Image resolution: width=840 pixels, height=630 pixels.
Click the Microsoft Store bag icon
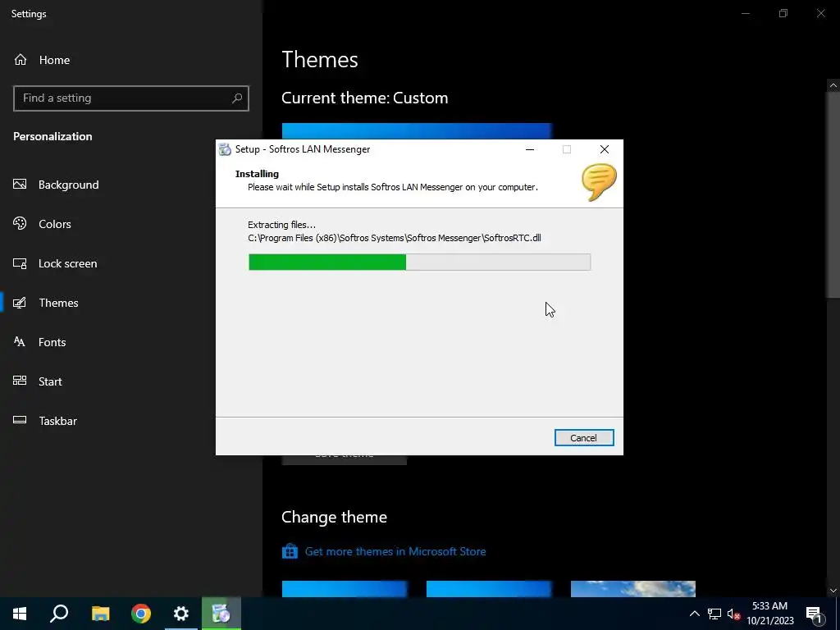coord(290,551)
